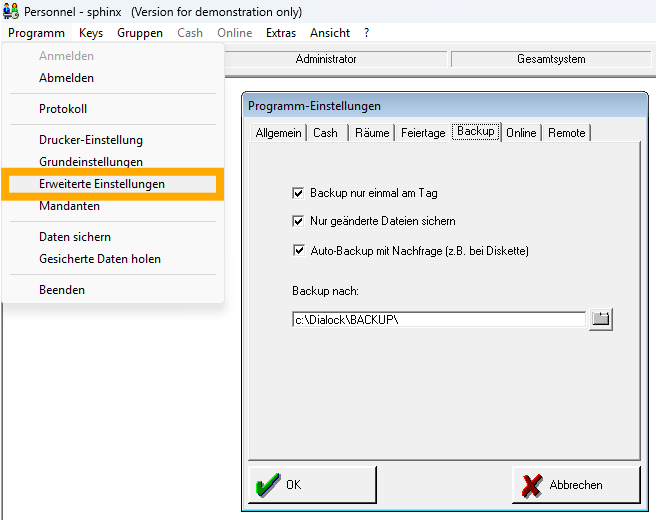Open the Feiertage tab
This screenshot has height=520, width=656.
pyautogui.click(x=423, y=133)
